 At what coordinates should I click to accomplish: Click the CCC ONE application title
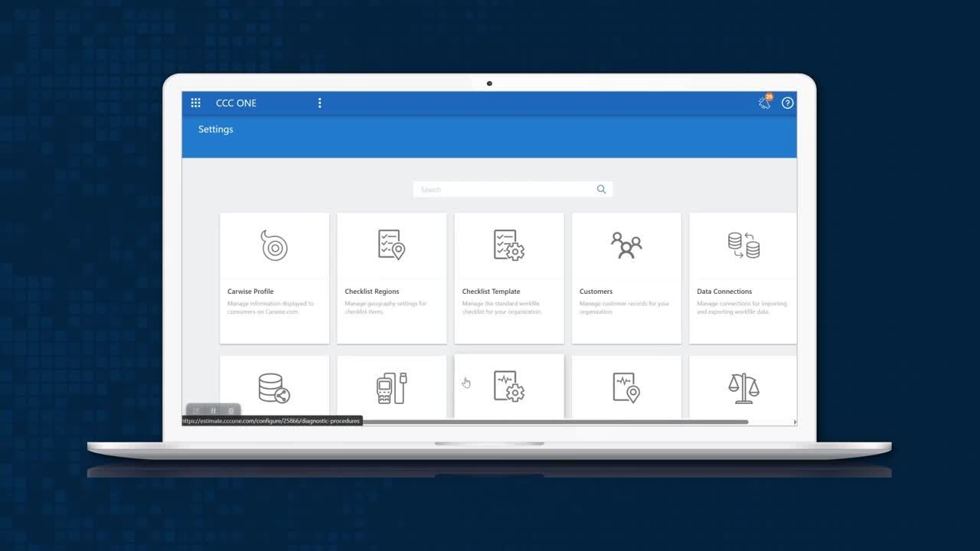pos(236,103)
